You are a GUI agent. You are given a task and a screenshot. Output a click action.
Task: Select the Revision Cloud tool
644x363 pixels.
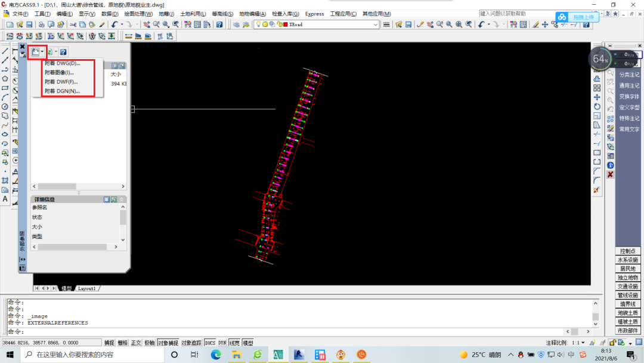pos(5,116)
